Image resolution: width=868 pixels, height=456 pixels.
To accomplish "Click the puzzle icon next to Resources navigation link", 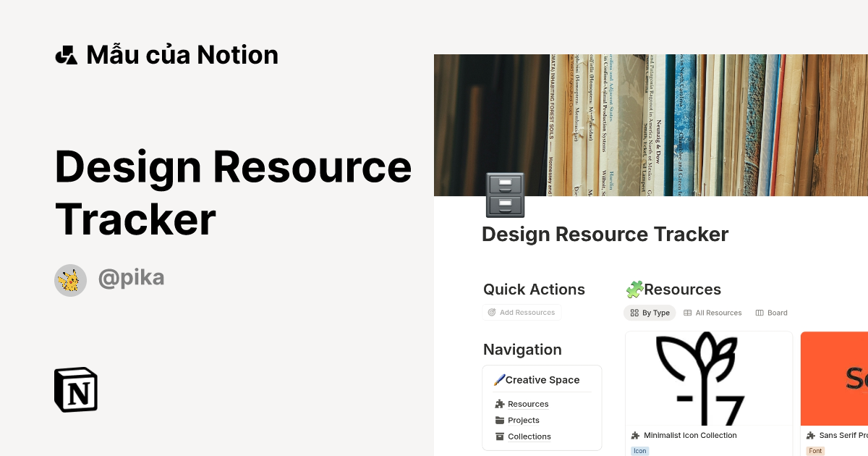I will 499,404.
